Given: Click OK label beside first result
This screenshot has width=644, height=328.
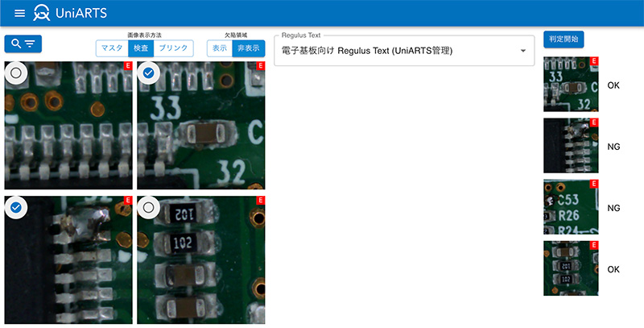Looking at the screenshot, I should [613, 85].
